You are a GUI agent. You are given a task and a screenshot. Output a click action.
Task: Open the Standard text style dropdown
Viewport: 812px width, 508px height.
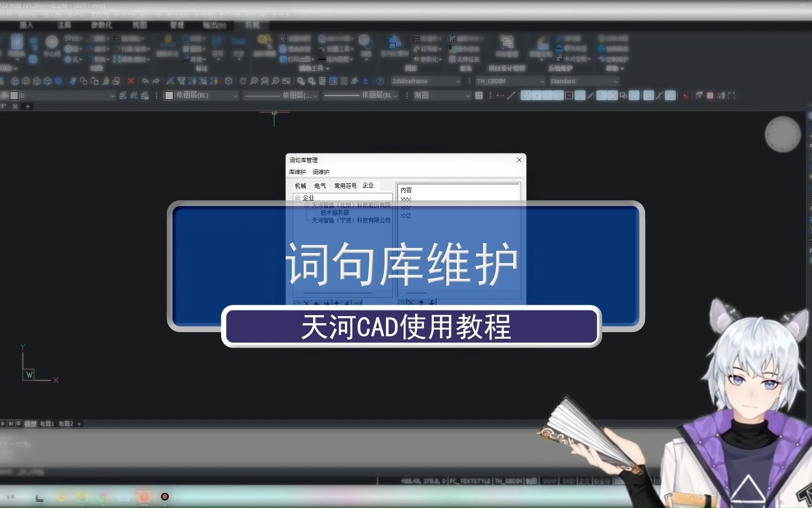584,81
